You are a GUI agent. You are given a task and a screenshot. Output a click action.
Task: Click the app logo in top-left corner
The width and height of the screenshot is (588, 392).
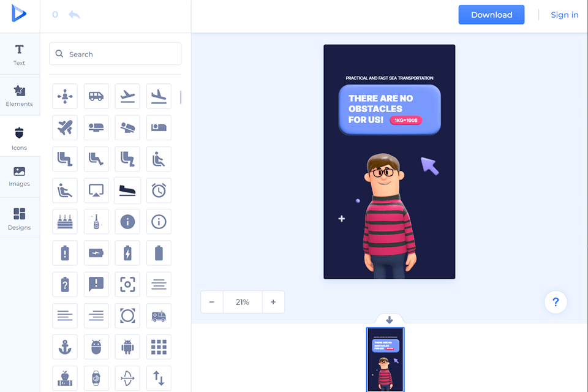[x=19, y=13]
